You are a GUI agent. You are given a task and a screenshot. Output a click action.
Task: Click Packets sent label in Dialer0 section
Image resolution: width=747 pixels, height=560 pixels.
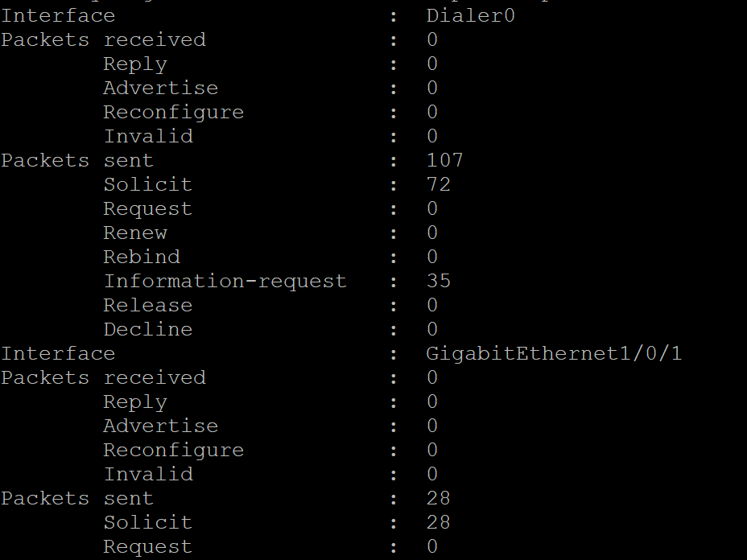[x=77, y=160]
